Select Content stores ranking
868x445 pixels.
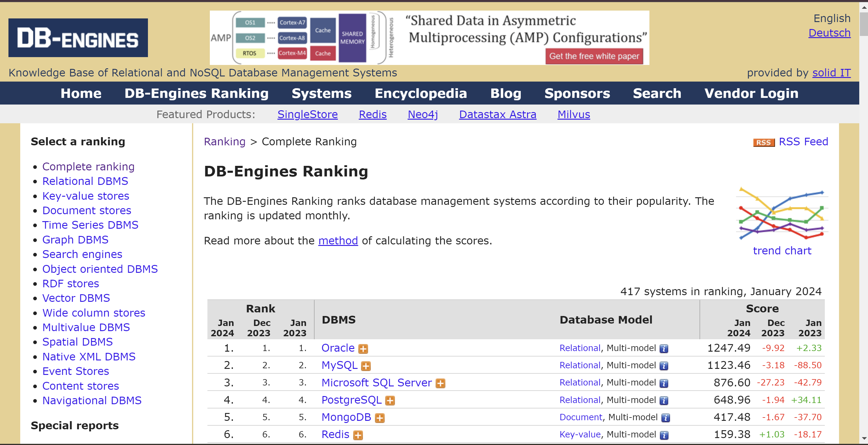click(81, 386)
